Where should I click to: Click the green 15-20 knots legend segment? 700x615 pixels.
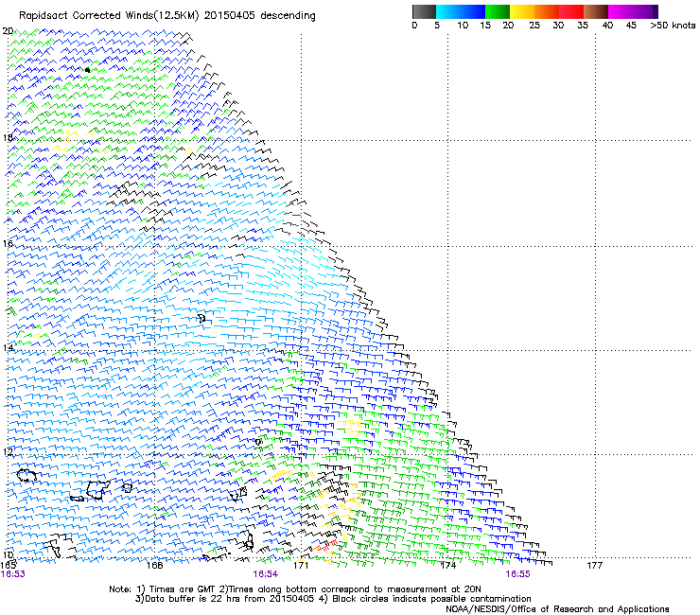pos(498,11)
